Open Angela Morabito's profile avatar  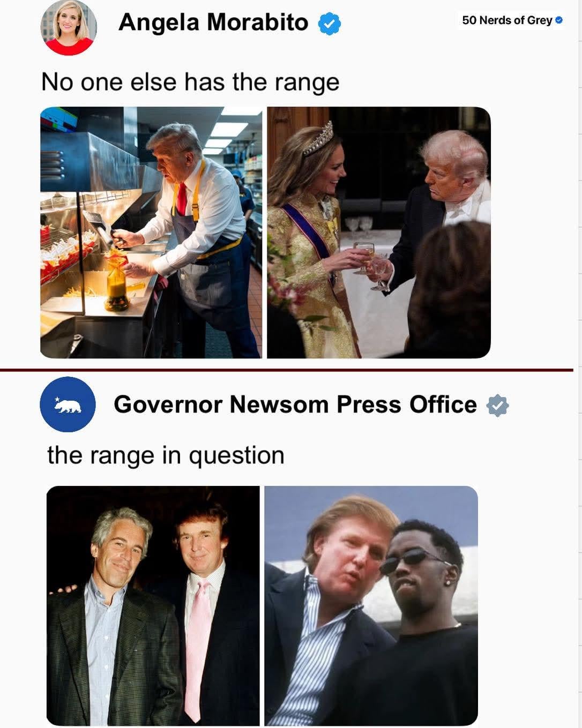click(x=69, y=27)
